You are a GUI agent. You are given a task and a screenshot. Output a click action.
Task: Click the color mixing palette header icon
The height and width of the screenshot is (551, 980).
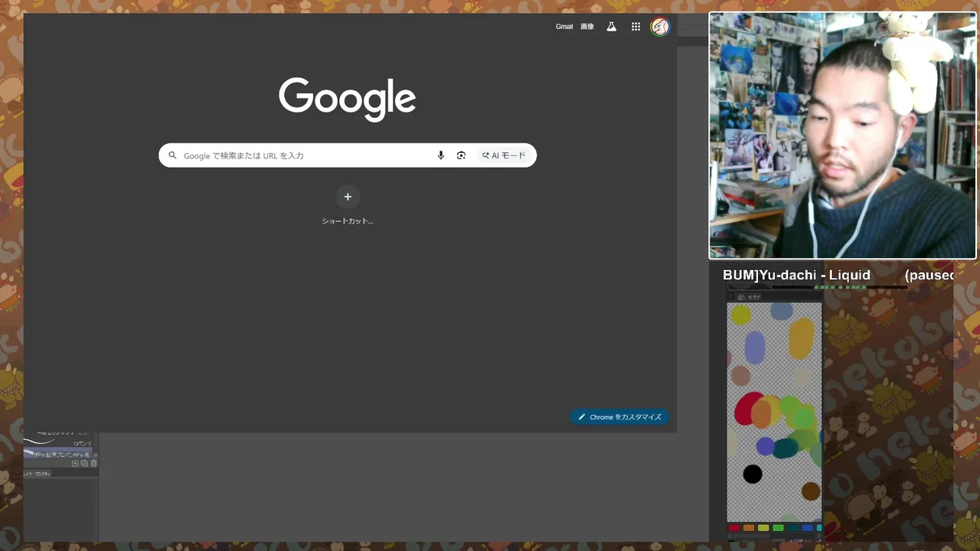click(x=741, y=297)
